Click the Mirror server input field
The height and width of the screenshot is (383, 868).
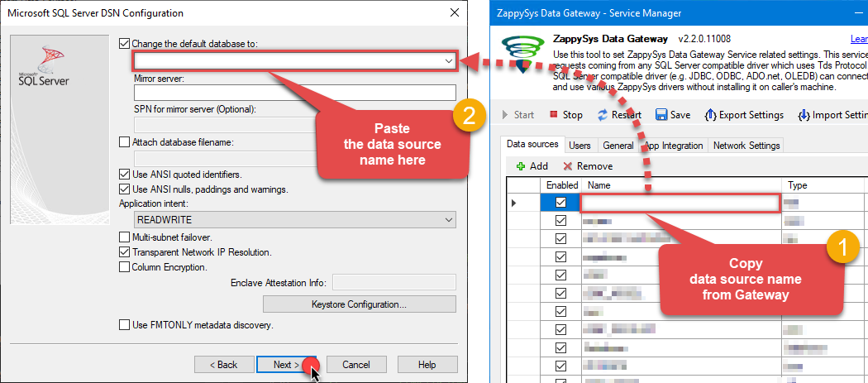point(295,93)
